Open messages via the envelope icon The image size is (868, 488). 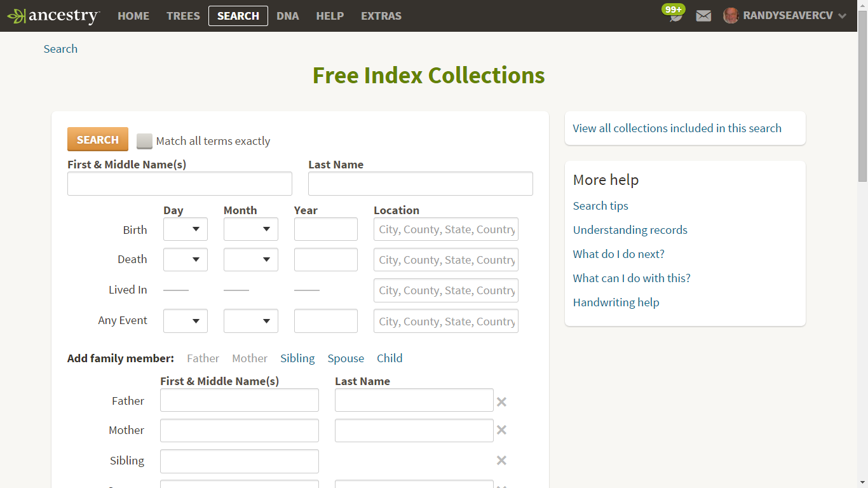click(x=703, y=15)
